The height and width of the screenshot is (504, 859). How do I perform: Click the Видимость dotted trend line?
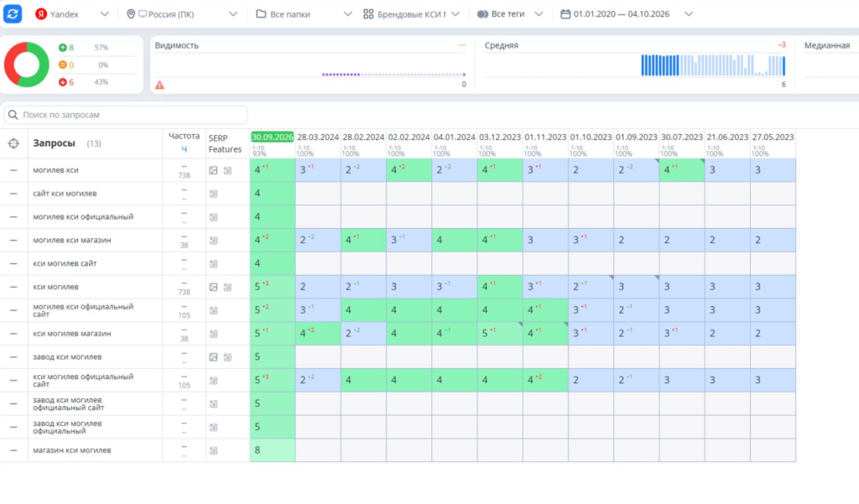[393, 75]
